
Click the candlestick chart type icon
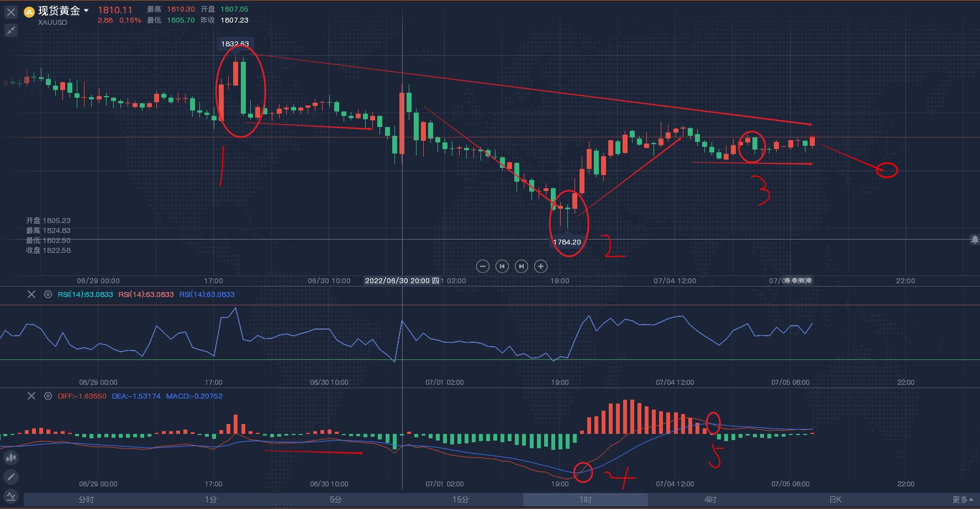[x=11, y=458]
